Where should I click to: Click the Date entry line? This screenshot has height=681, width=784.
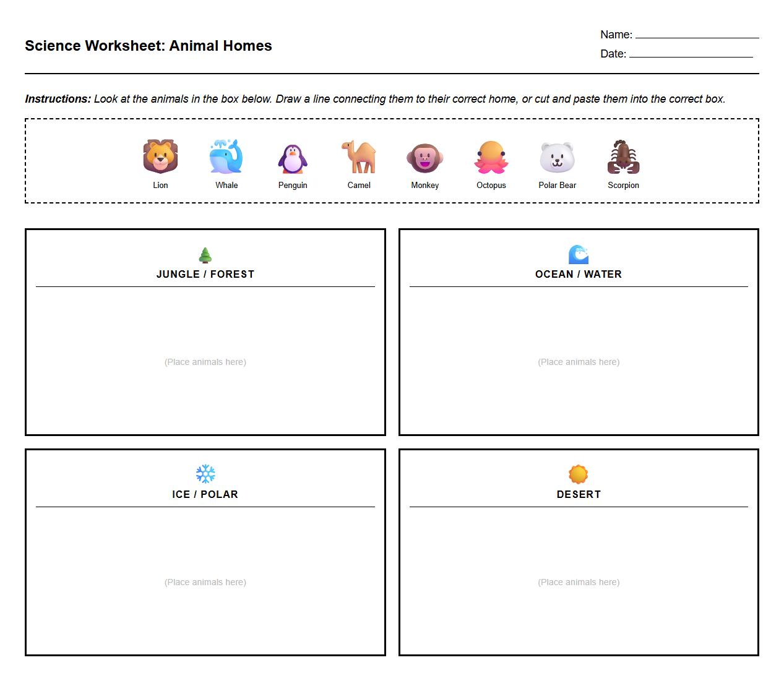point(692,54)
